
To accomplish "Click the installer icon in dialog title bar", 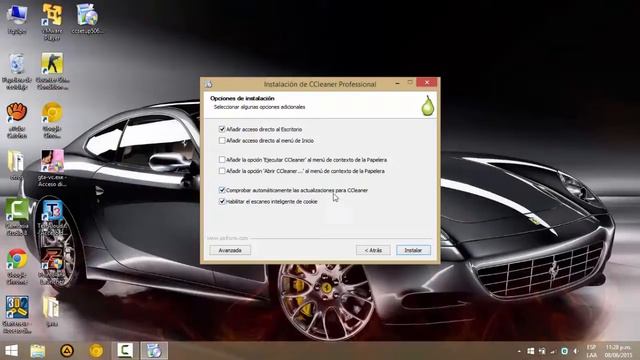I will click(209, 84).
